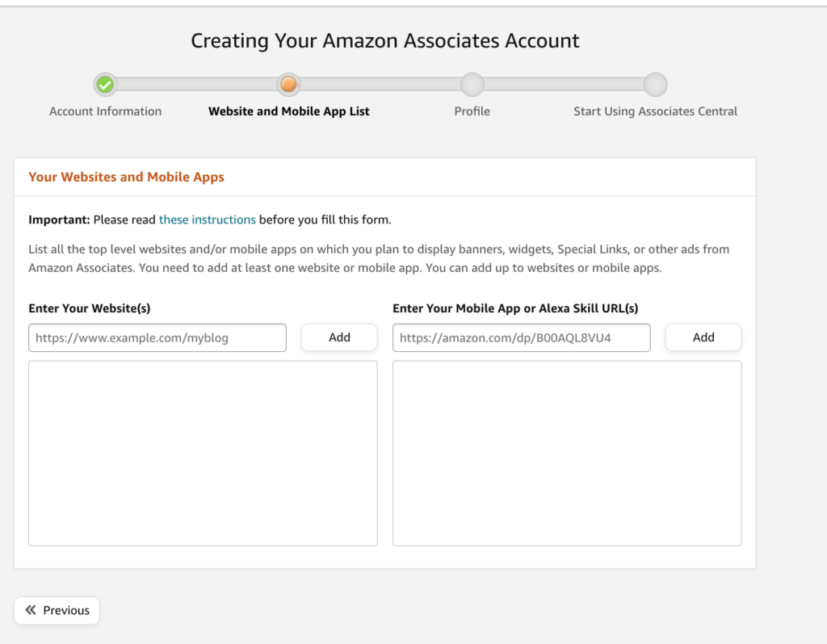Click the Add button for mobile apps
Screen dimensions: 827x644
click(x=703, y=337)
